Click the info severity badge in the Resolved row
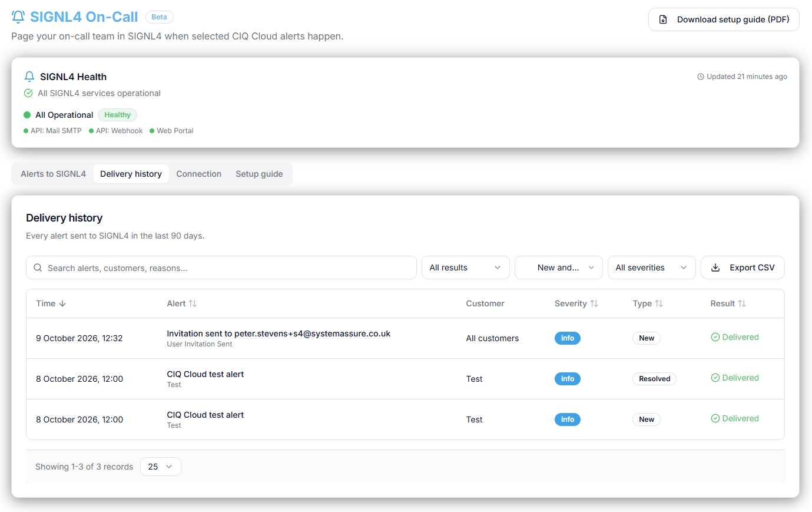 pos(568,379)
